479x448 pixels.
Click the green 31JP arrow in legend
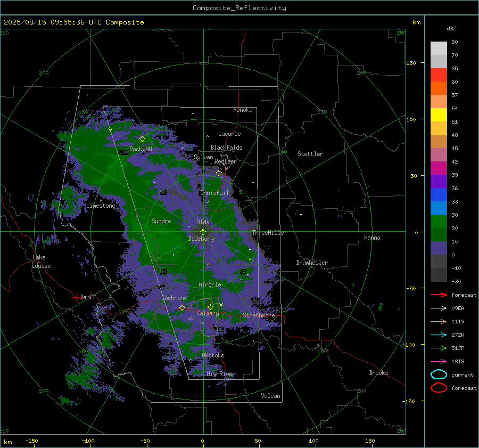(439, 348)
